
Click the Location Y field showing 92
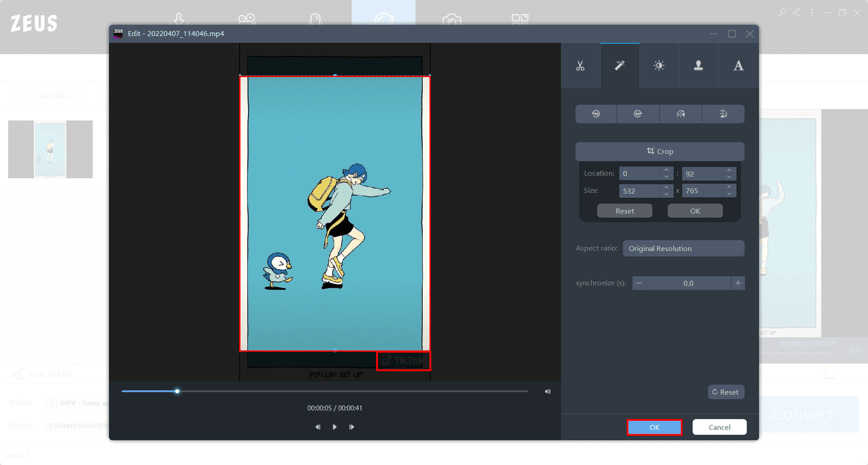point(703,173)
